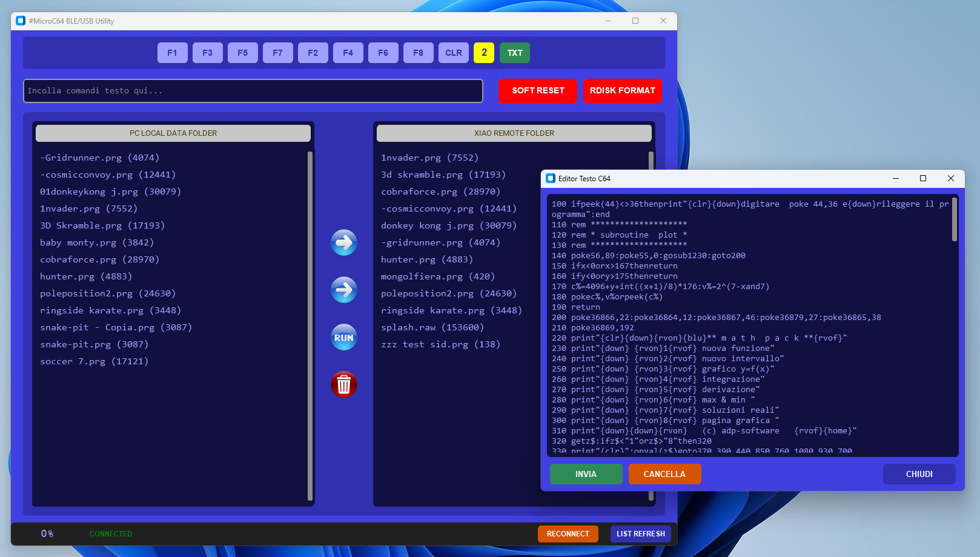Viewport: 980px width, 557px height.
Task: Click the green TXT button
Action: (x=515, y=53)
